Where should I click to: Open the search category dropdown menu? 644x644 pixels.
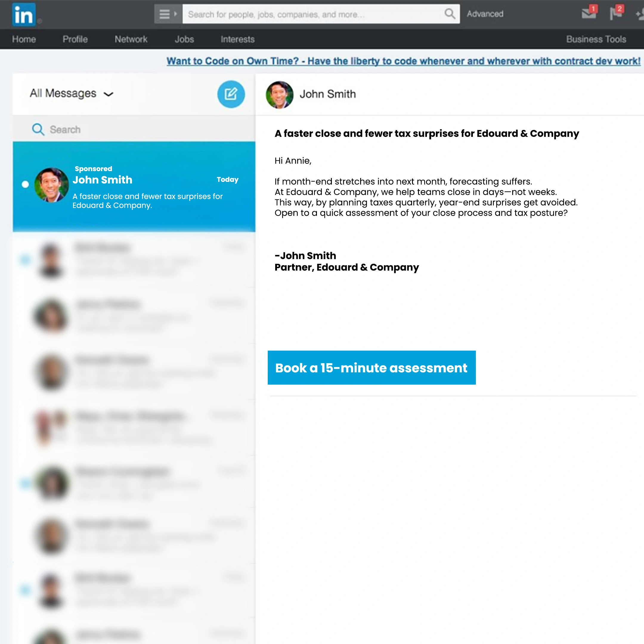[x=168, y=14]
